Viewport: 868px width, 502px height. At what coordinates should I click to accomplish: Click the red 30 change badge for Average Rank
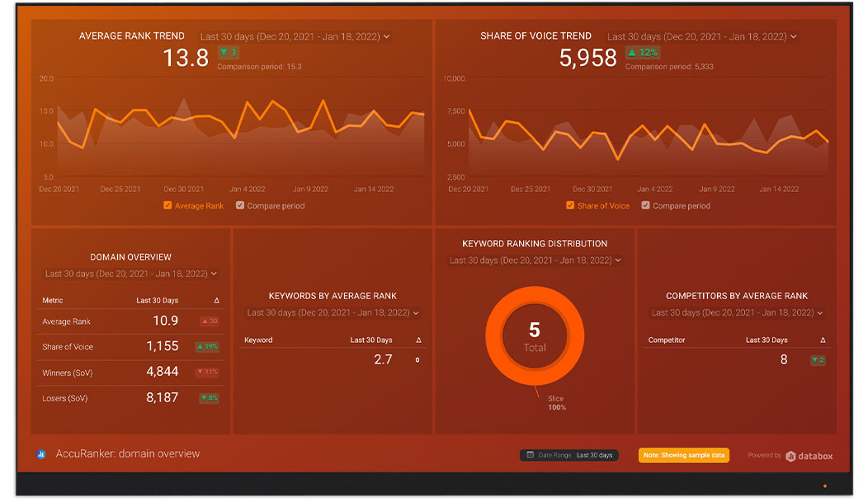[210, 321]
